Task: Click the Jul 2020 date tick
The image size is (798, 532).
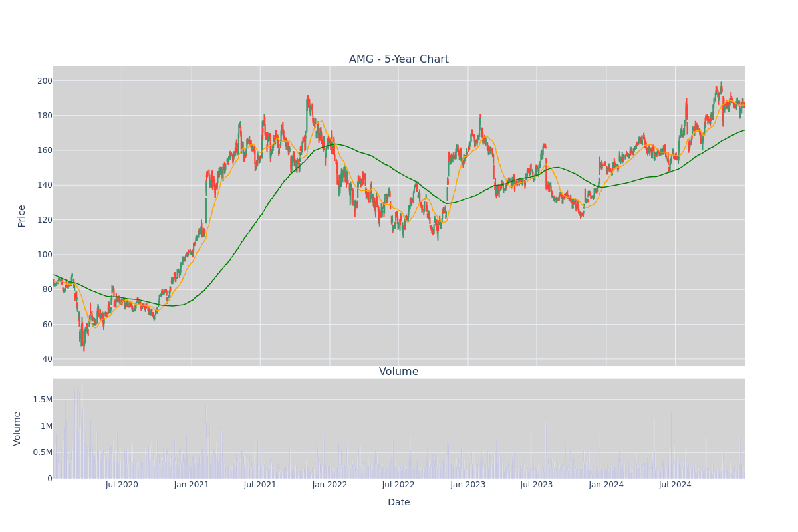Action: pos(122,485)
